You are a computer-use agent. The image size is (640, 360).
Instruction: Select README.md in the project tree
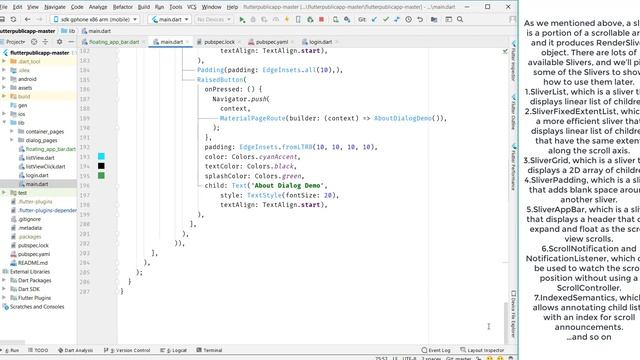coord(33,263)
